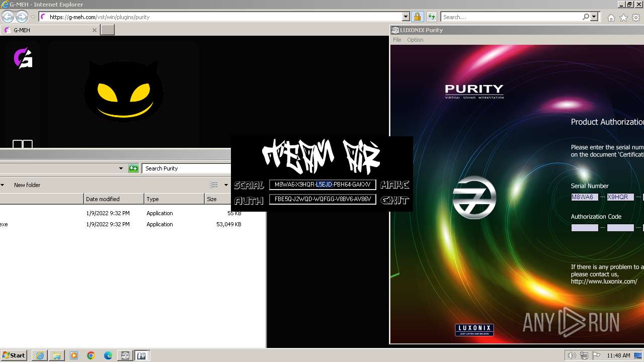Viewport: 644px width, 362px height.
Task: Click the magnifier in IE search box
Action: point(586,17)
